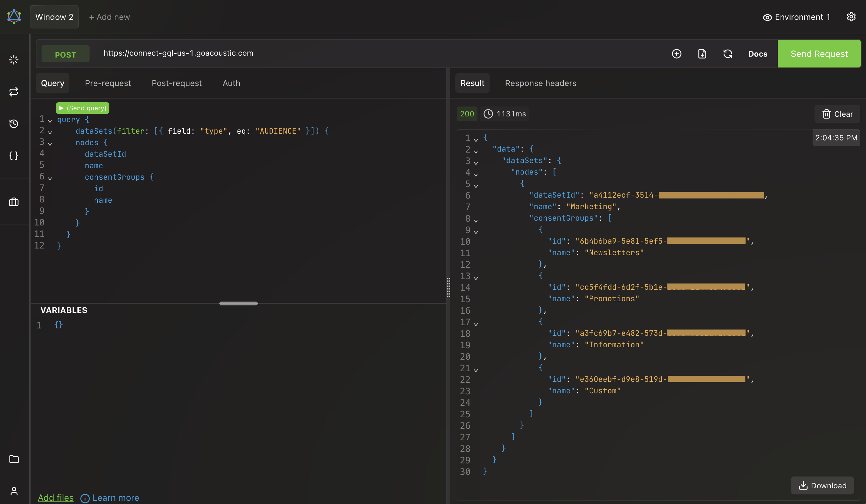The height and width of the screenshot is (504, 866).
Task: Collapse query line 1 fold arrow
Action: pos(50,121)
